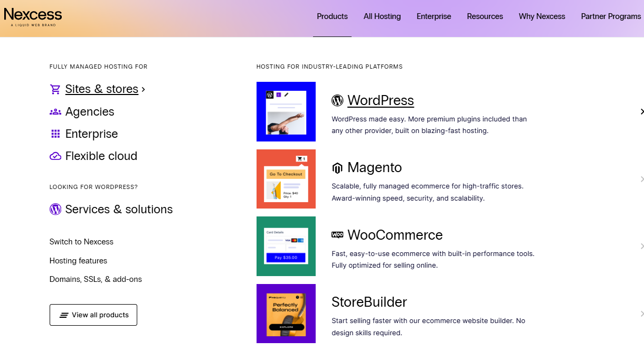Viewport: 644px width, 350px height.
Task: Open the Why Nexcess menu
Action: click(x=542, y=16)
